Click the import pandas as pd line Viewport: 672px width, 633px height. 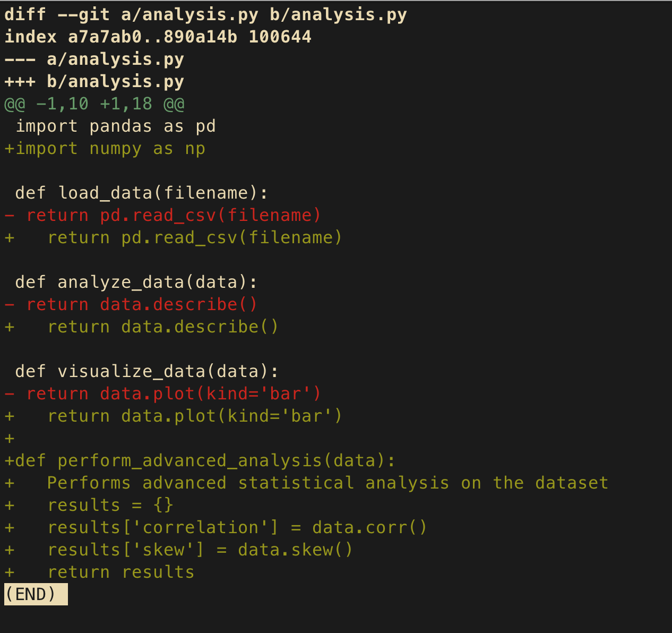[116, 126]
